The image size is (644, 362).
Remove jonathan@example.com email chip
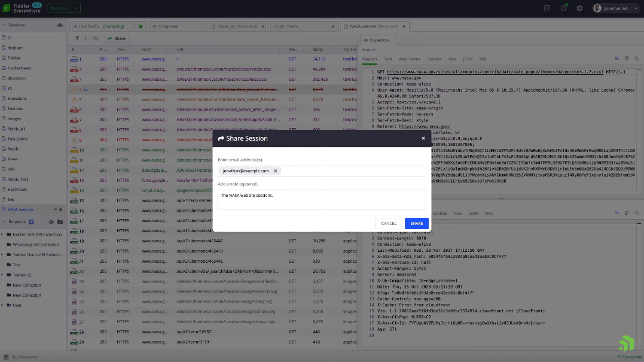pyautogui.click(x=276, y=171)
